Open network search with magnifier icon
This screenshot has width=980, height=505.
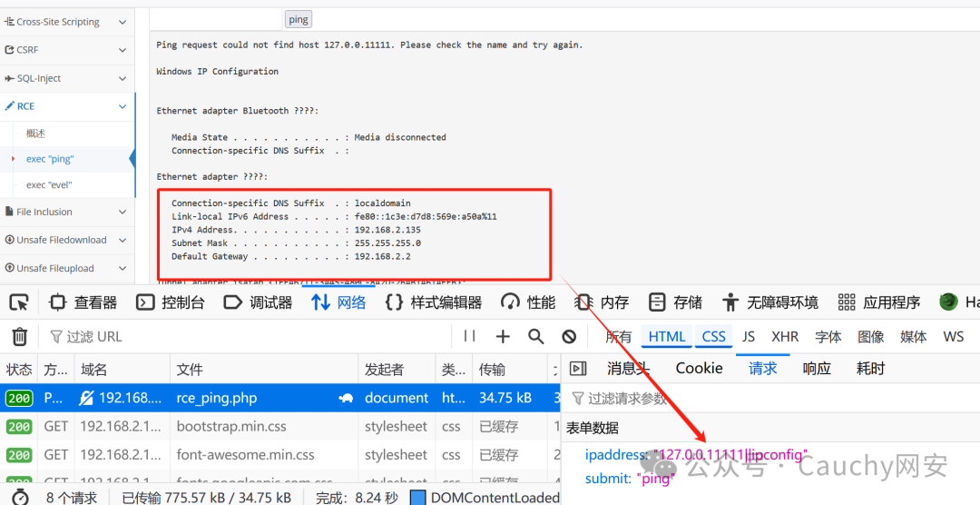pyautogui.click(x=535, y=337)
